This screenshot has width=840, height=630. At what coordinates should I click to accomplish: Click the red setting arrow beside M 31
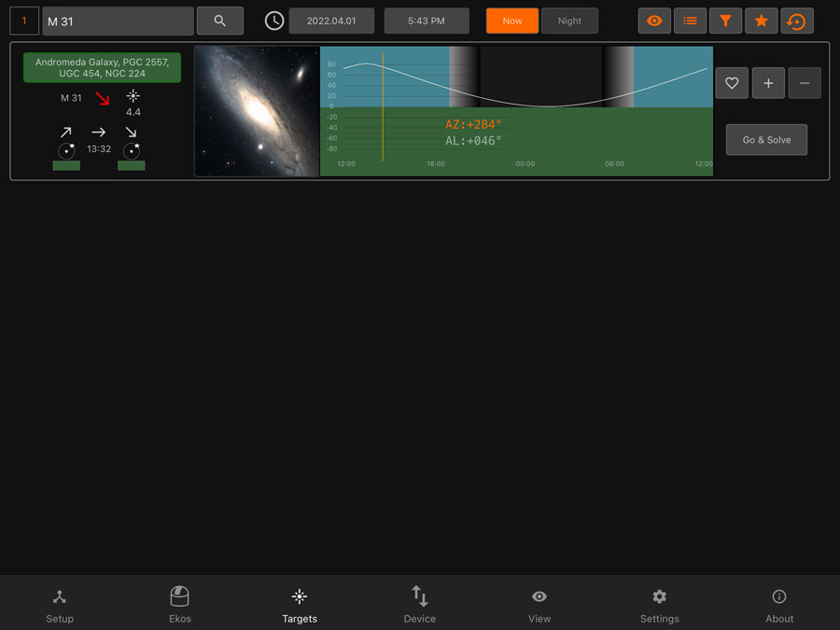click(x=103, y=98)
